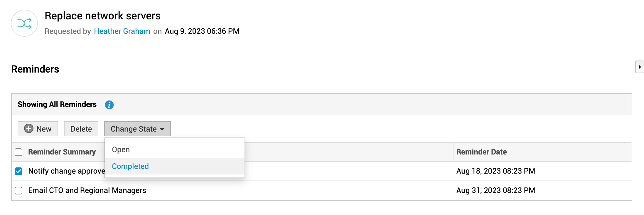644x215 pixels.
Task: Open Email CTO and Regional Managers reminder
Action: coord(87,190)
